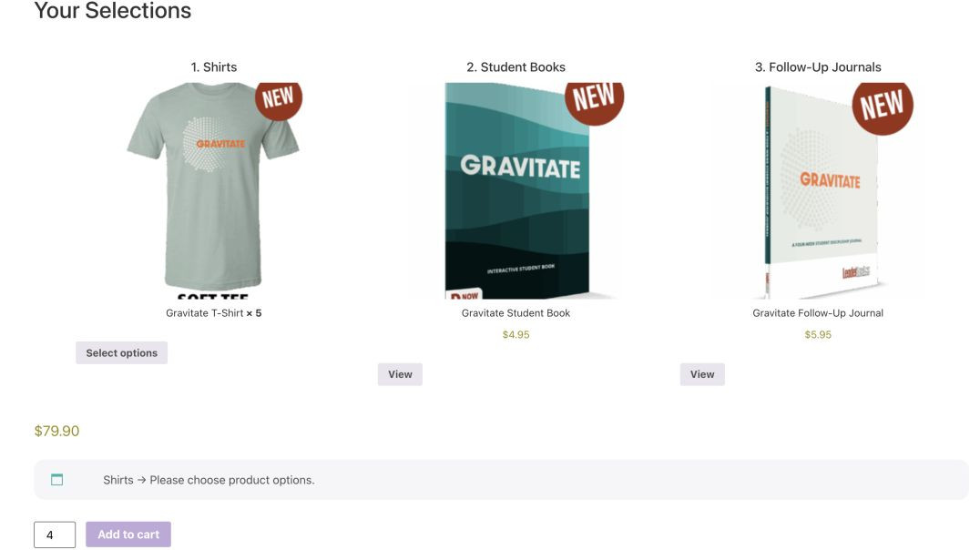
Task: Open the Gravitate Student Book title link
Action: pyautogui.click(x=516, y=313)
